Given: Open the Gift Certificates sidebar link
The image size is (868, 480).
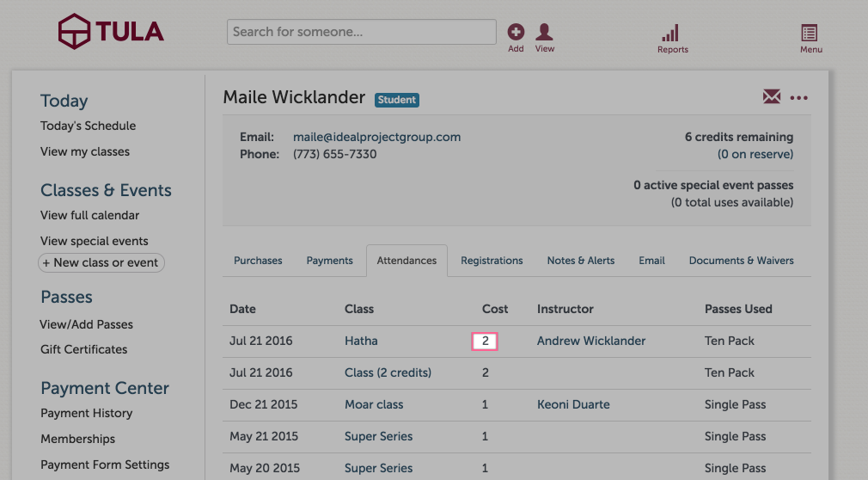Looking at the screenshot, I should 83,349.
